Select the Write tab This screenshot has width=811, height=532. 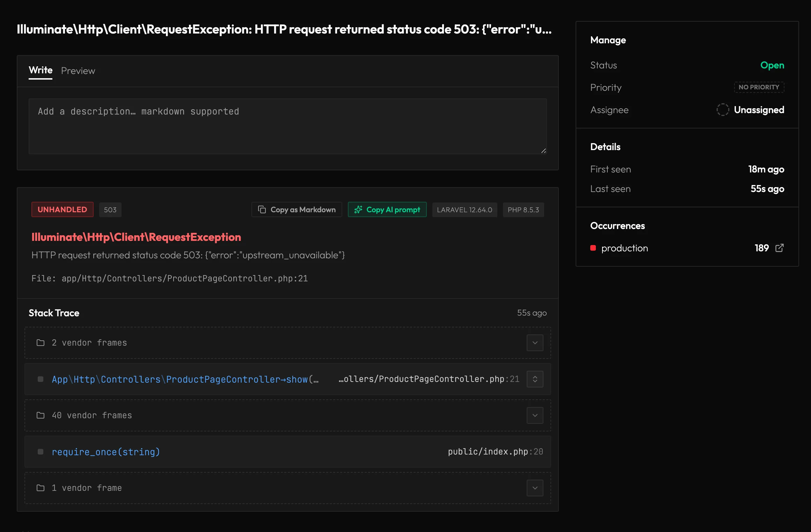(x=41, y=70)
